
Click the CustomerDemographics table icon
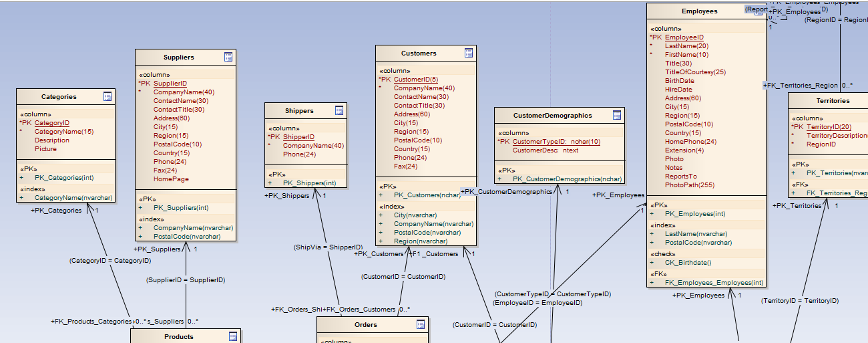(617, 115)
